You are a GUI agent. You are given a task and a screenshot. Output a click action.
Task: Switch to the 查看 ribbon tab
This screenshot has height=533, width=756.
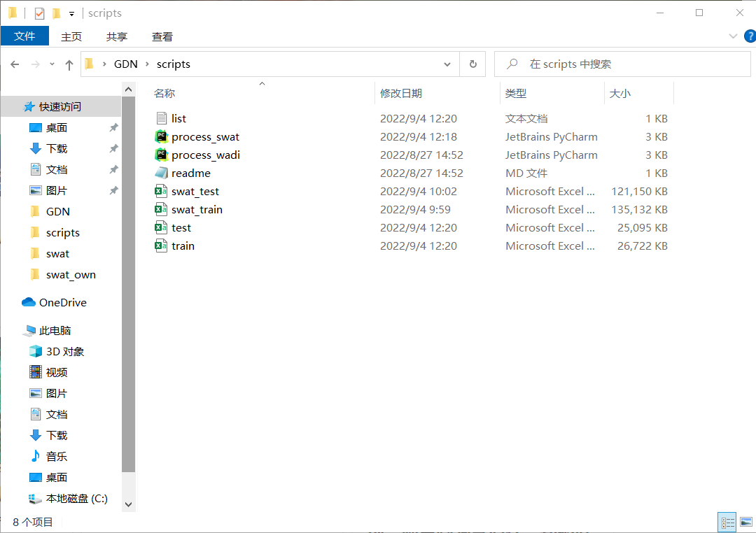[162, 36]
